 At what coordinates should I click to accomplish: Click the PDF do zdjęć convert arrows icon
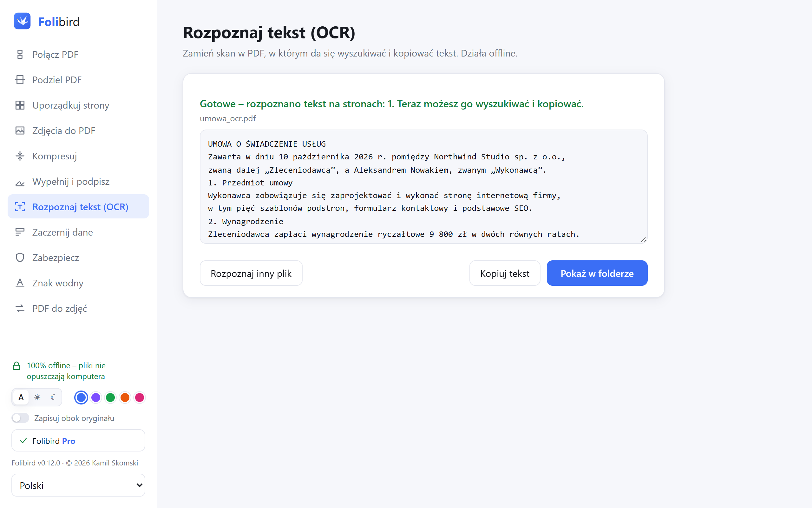tap(20, 308)
